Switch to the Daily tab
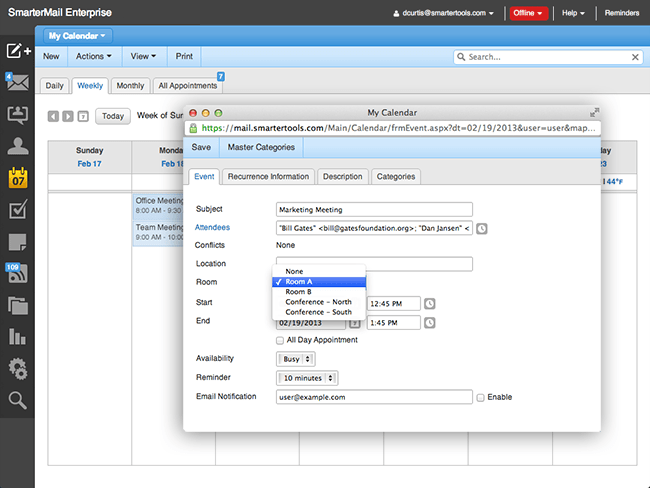 pos(54,86)
